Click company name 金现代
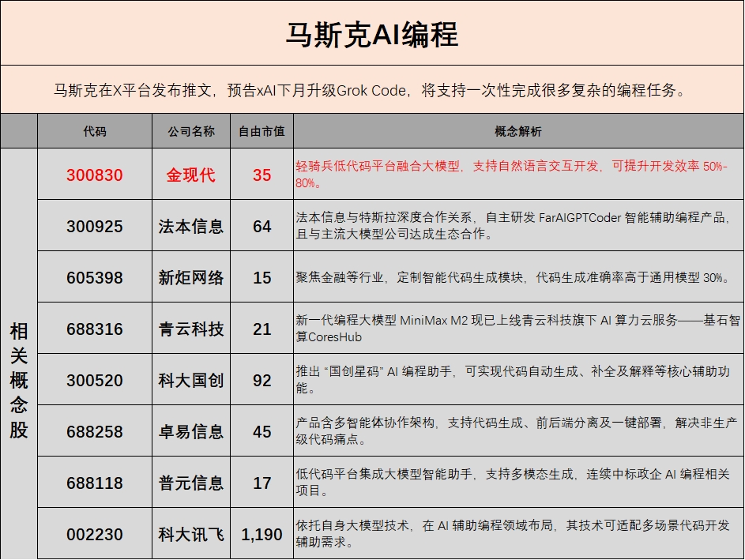Image resolution: width=745 pixels, height=560 pixels. (191, 175)
